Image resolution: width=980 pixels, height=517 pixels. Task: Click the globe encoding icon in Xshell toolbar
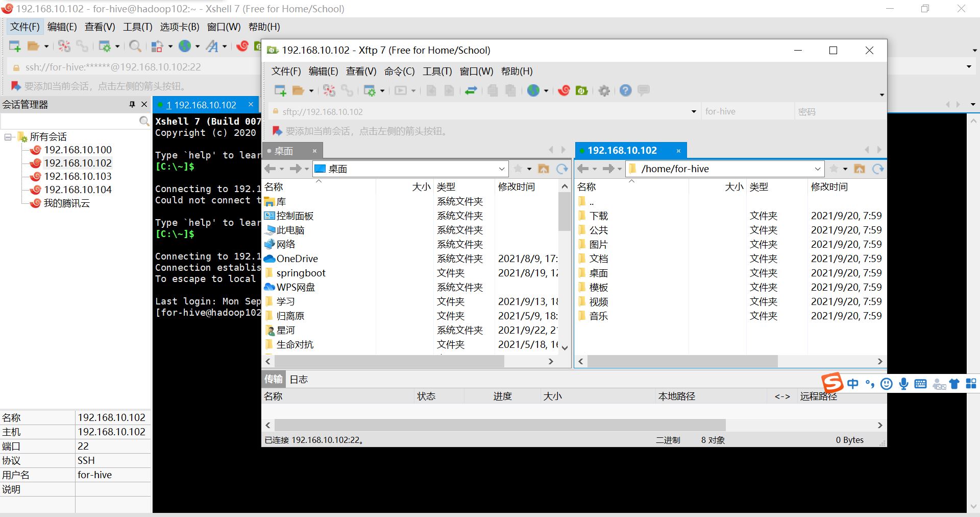[x=185, y=46]
